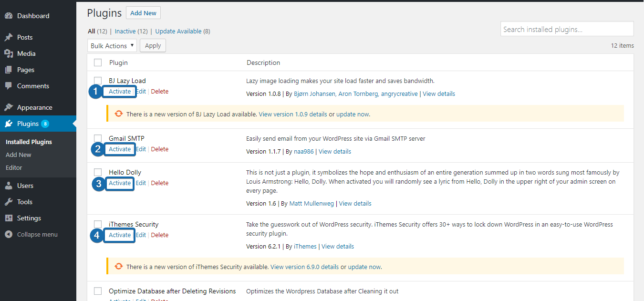This screenshot has height=301, width=644.
Task: Filter plugins by Update Available
Action: coord(178,31)
